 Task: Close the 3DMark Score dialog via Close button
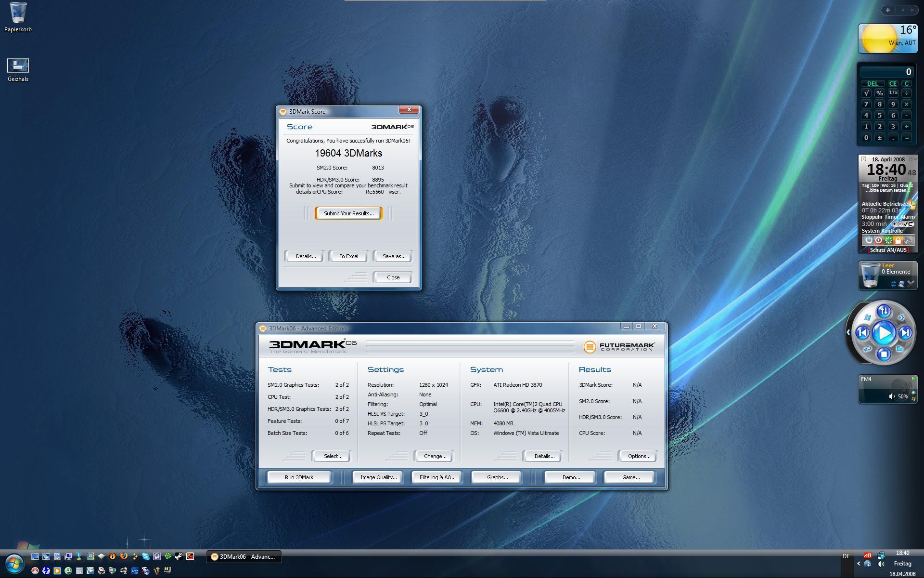tap(393, 277)
